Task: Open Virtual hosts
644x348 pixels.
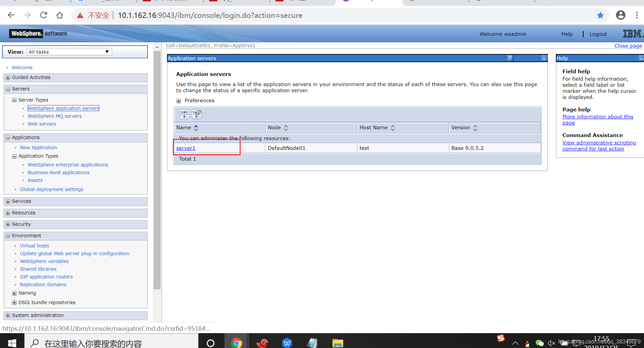Action: 34,246
